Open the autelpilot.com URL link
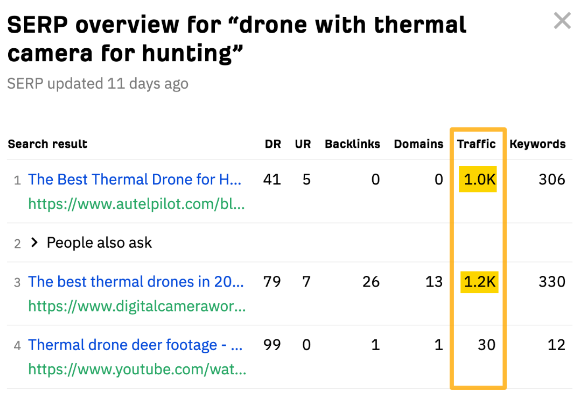The width and height of the screenshot is (588, 395). (x=136, y=204)
